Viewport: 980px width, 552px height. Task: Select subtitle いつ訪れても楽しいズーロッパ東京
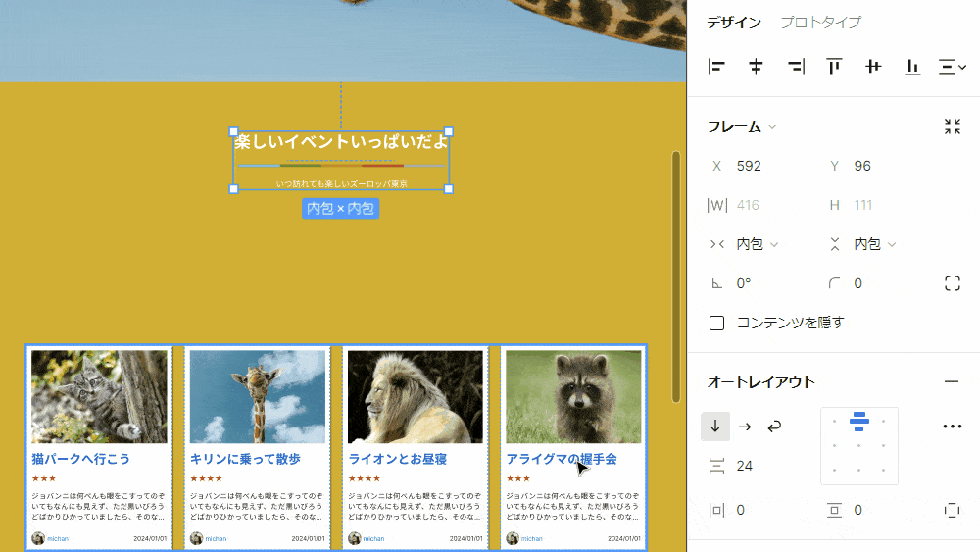coord(341,183)
